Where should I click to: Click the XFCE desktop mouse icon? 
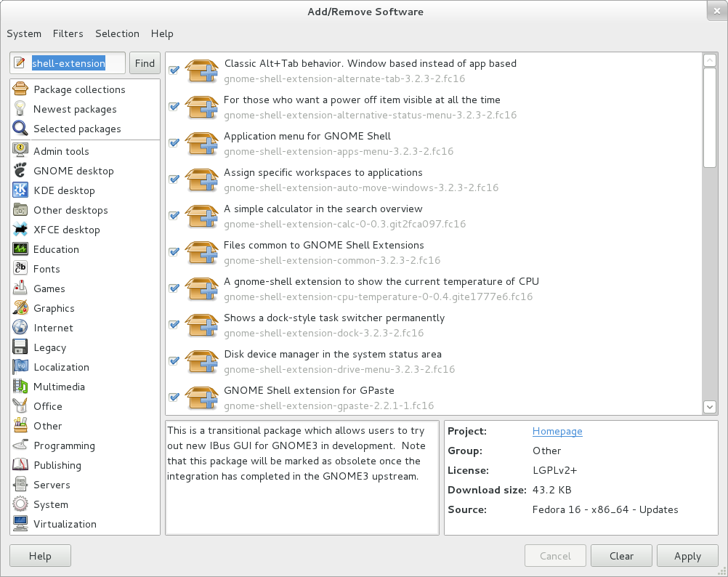click(20, 230)
